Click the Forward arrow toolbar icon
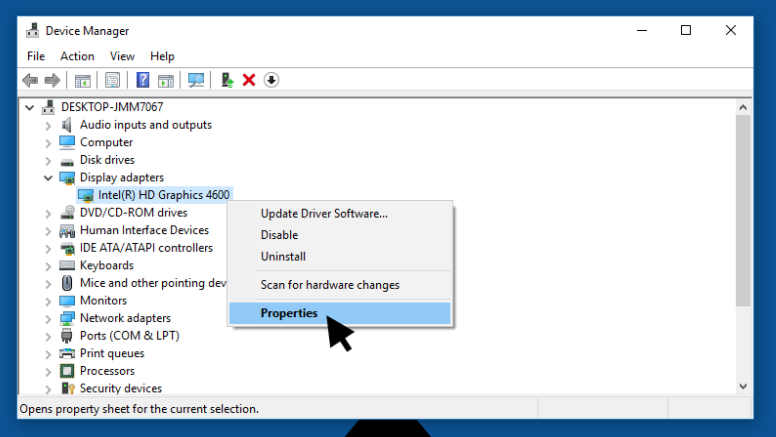776x437 pixels. tap(52, 80)
